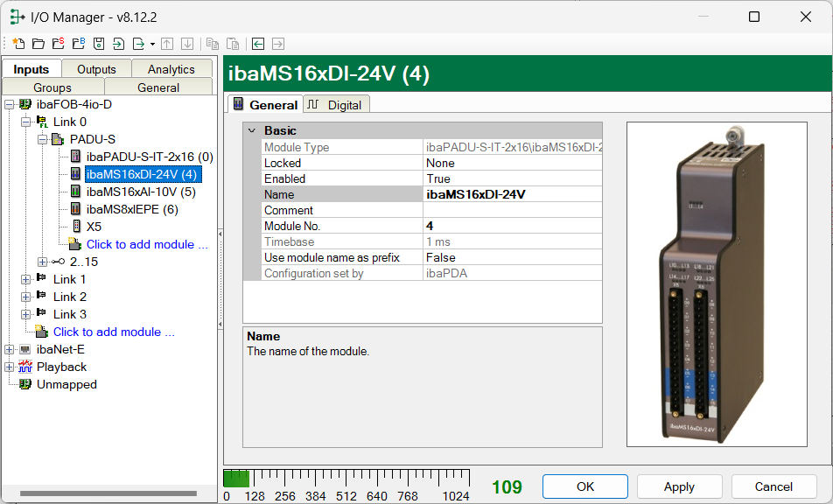Collapse the Basic property section
Viewport: 833px width, 504px height.
click(x=252, y=130)
